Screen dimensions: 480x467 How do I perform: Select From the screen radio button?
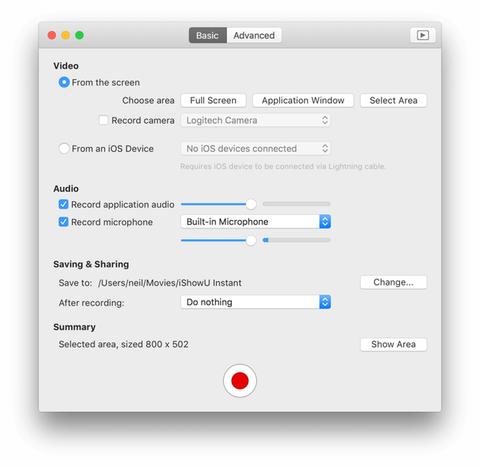[x=64, y=82]
